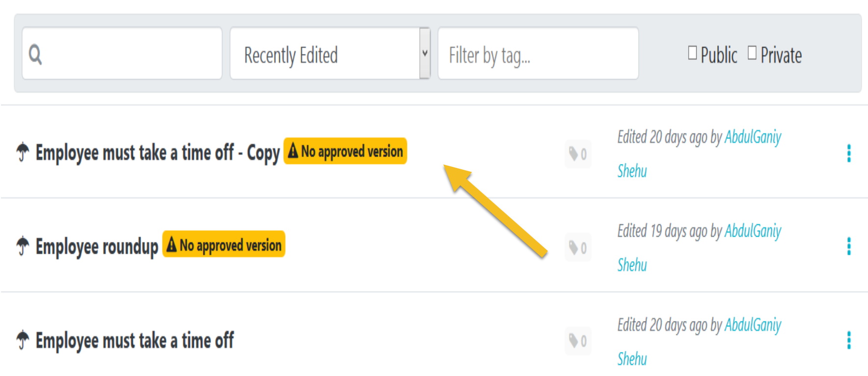Click the Recently Edited dropdown arrow
868x376 pixels.
tap(425, 54)
